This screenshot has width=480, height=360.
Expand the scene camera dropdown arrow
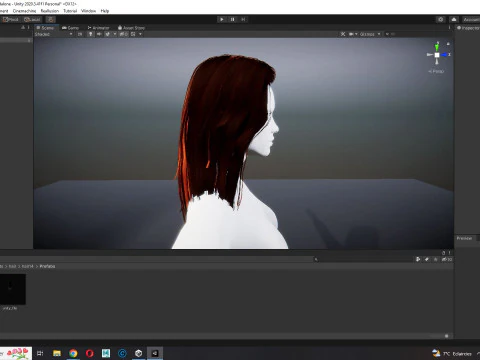click(356, 34)
